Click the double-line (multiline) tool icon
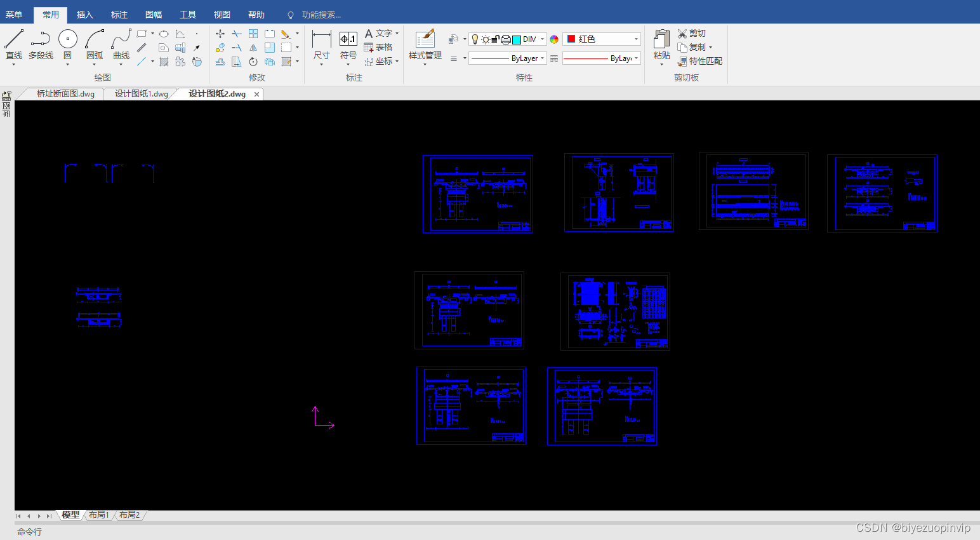This screenshot has height=540, width=980. pos(142,48)
